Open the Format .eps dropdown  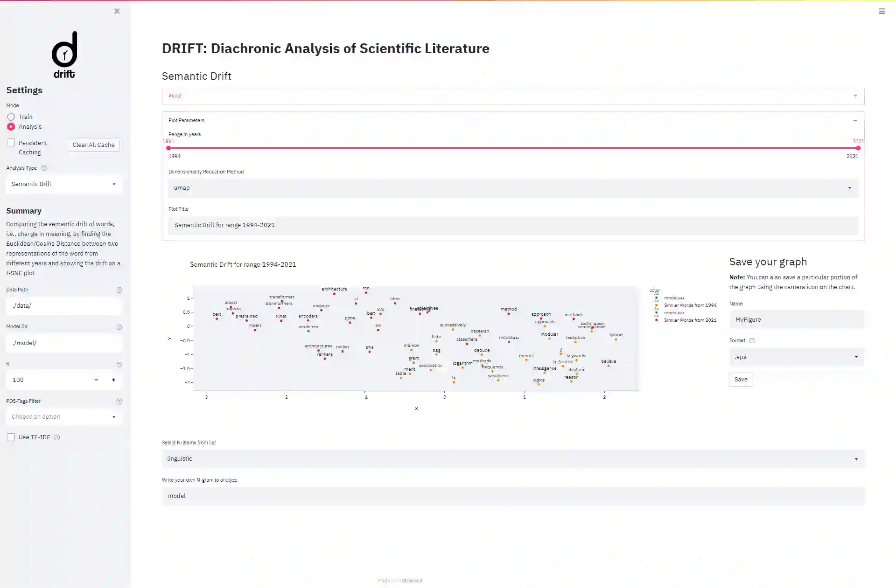click(796, 357)
